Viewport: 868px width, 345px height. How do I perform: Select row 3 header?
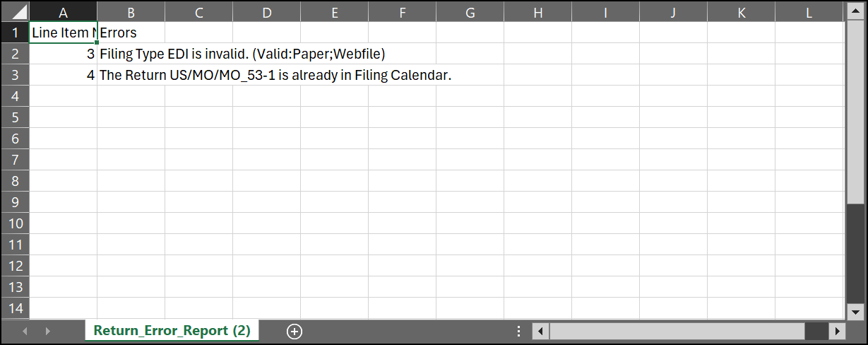coord(15,75)
